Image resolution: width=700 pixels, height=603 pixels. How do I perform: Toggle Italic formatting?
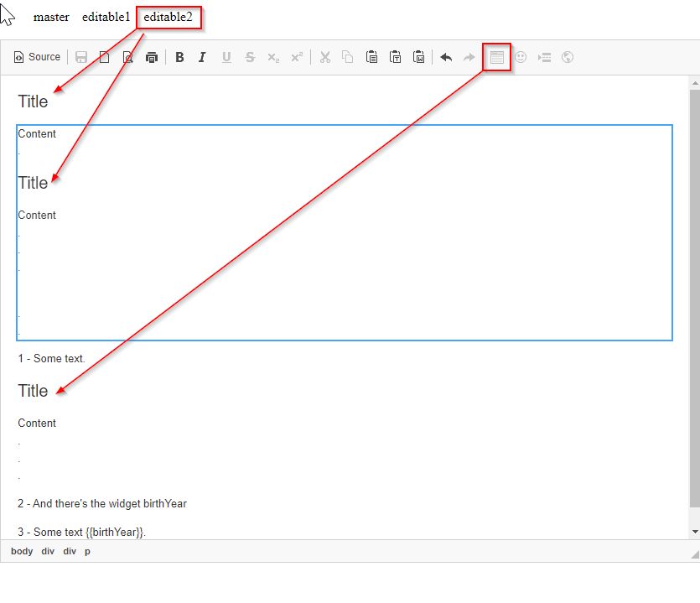[x=202, y=57]
